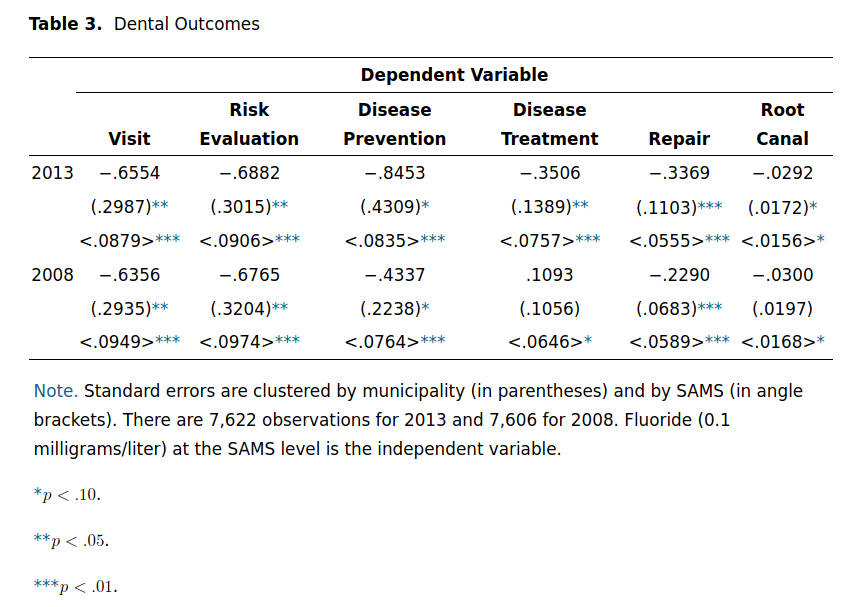Click the asterisk after (.4309)
844x607 pixels.
tap(425, 206)
